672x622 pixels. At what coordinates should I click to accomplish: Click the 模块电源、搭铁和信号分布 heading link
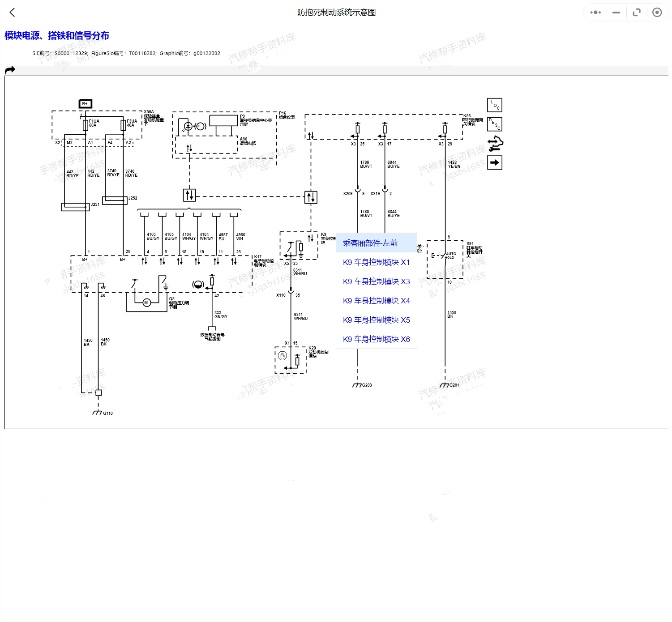click(57, 36)
